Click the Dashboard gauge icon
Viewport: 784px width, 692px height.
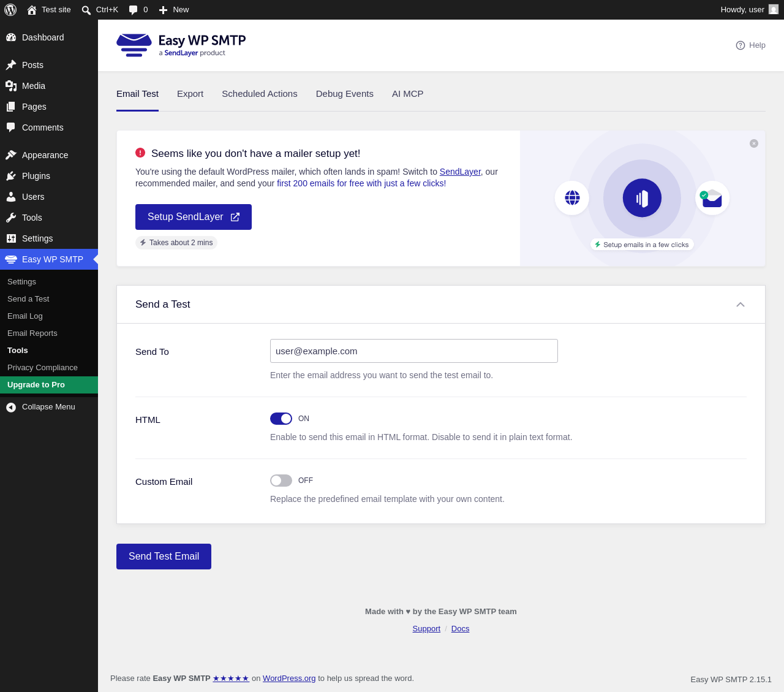(11, 37)
